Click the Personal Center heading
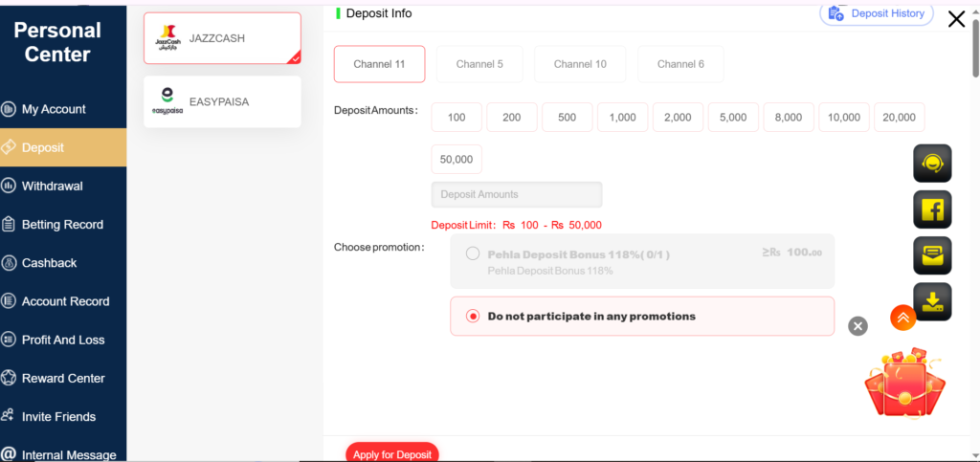Screen dimensions: 980x462 (57, 42)
